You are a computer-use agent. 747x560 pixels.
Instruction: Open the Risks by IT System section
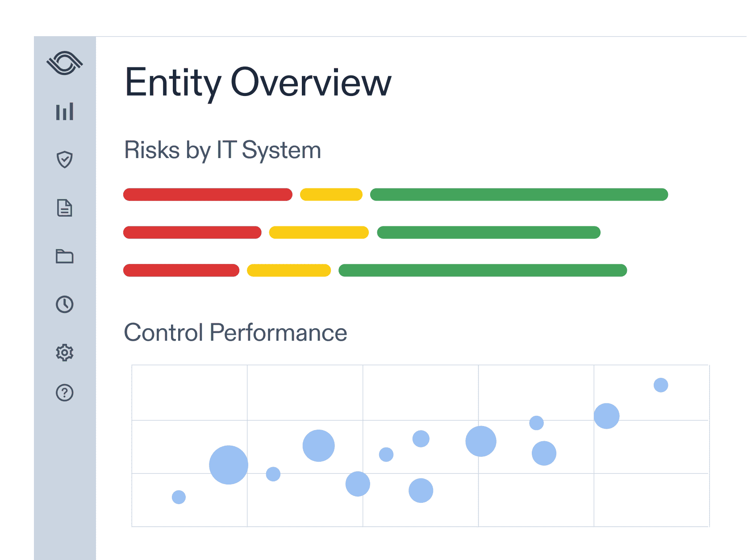pos(222,150)
